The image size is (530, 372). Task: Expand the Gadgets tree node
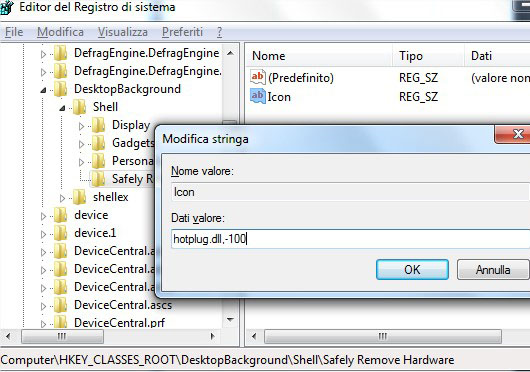(81, 144)
